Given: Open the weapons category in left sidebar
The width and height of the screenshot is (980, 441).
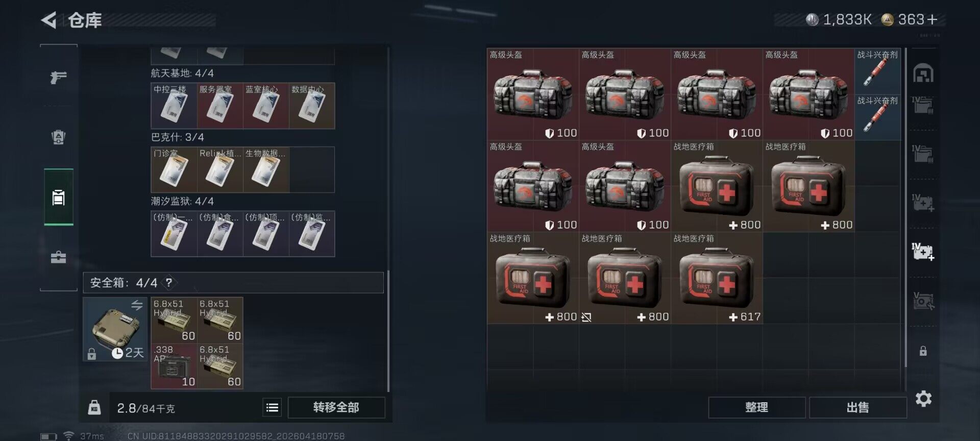Looking at the screenshot, I should coord(59,77).
